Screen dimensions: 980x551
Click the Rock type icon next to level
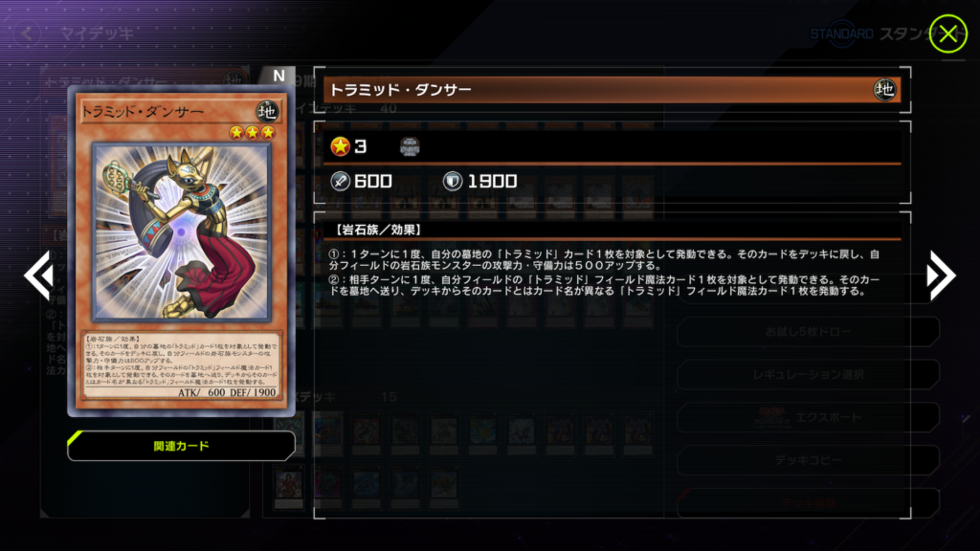(x=410, y=146)
